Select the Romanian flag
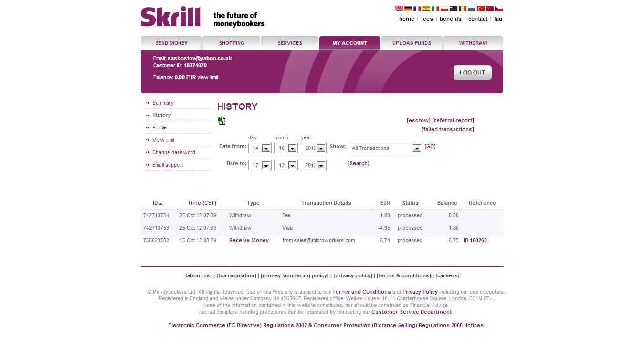The image size is (644, 338). pyautogui.click(x=463, y=9)
